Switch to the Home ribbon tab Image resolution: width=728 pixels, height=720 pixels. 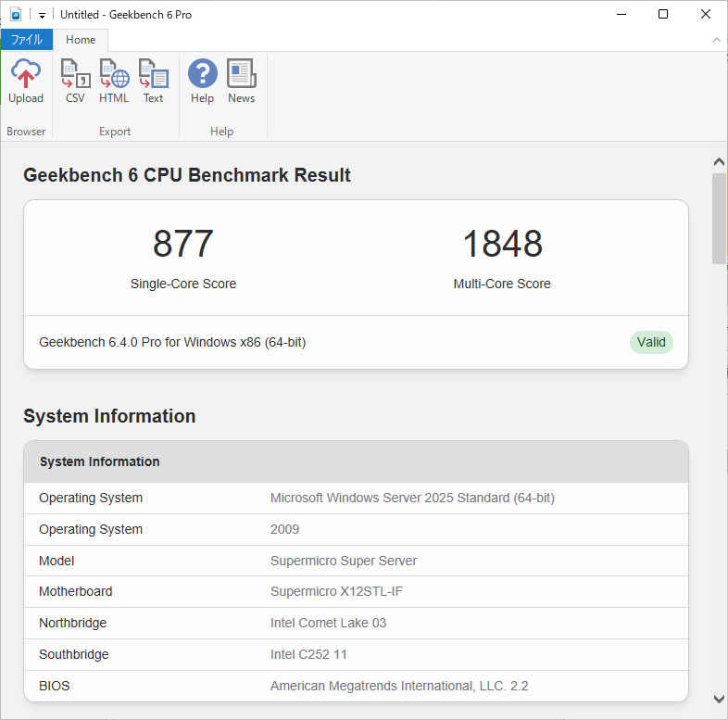81,40
